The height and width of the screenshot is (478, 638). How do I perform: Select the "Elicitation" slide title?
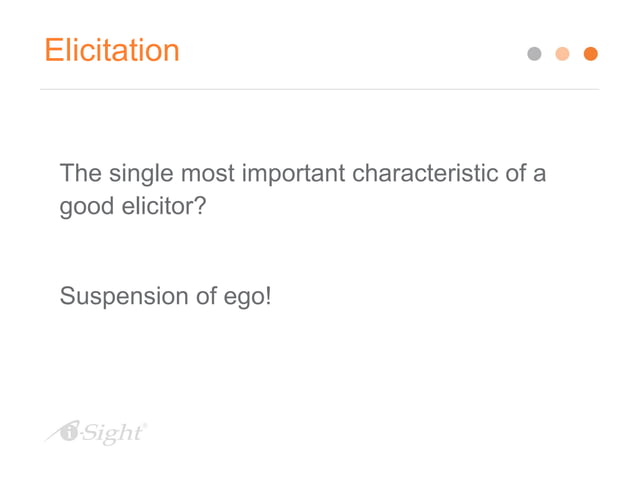click(x=112, y=50)
